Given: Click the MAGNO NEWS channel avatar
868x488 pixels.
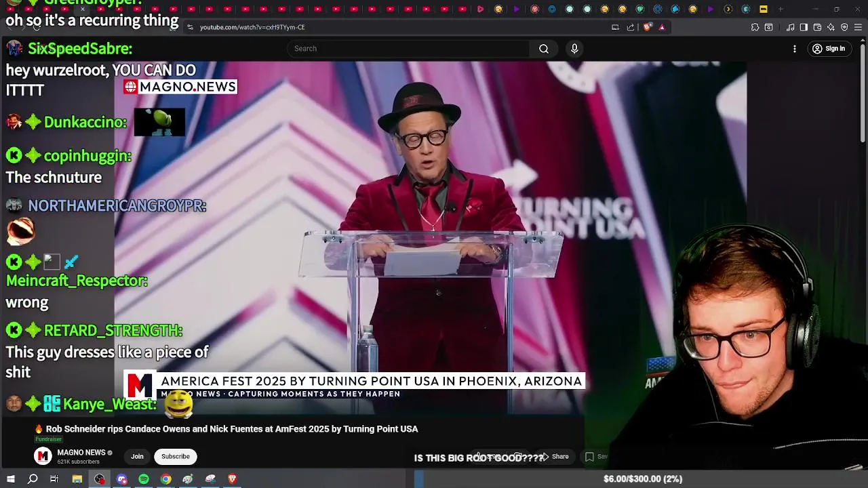Looking at the screenshot, I should click(43, 457).
